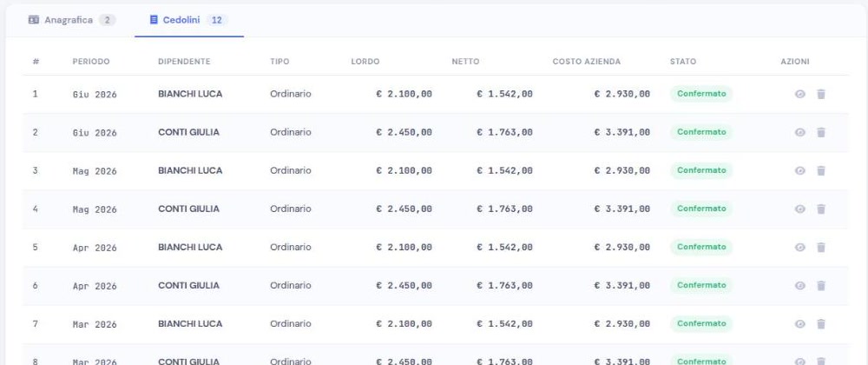Click the PERIODO column header

(x=91, y=62)
